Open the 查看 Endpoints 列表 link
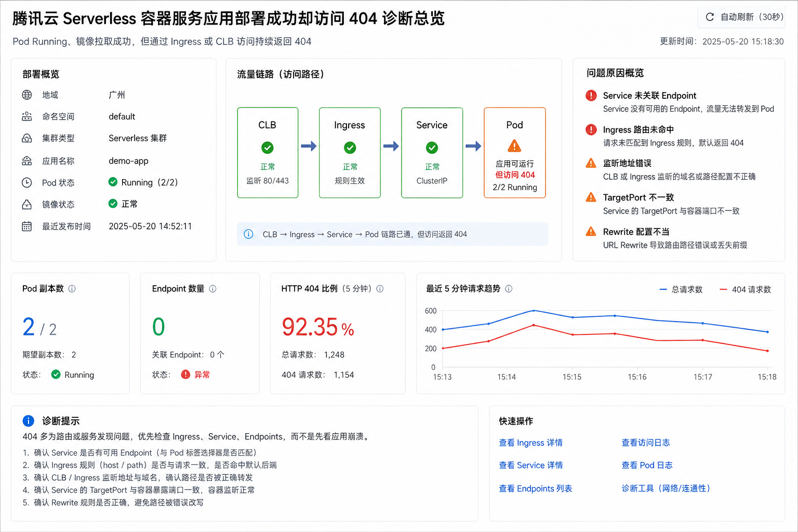The height and width of the screenshot is (532, 798). pos(536,488)
